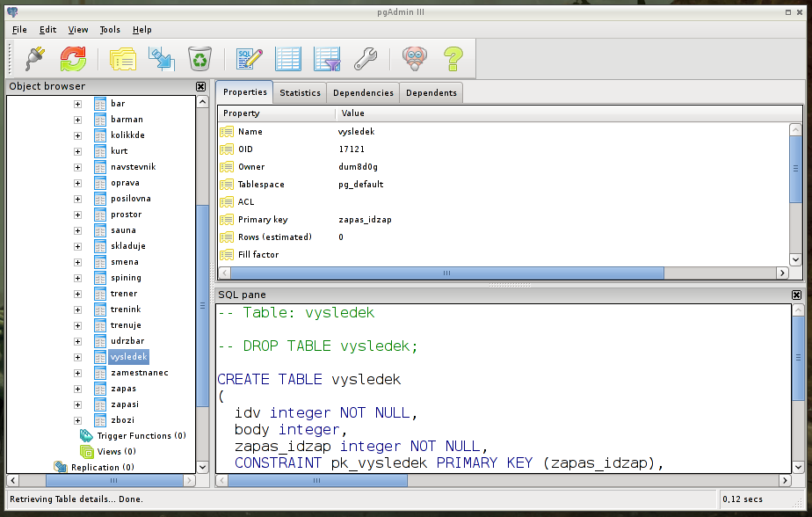The height and width of the screenshot is (517, 812).
Task: Click the Replication node icon
Action: [61, 467]
